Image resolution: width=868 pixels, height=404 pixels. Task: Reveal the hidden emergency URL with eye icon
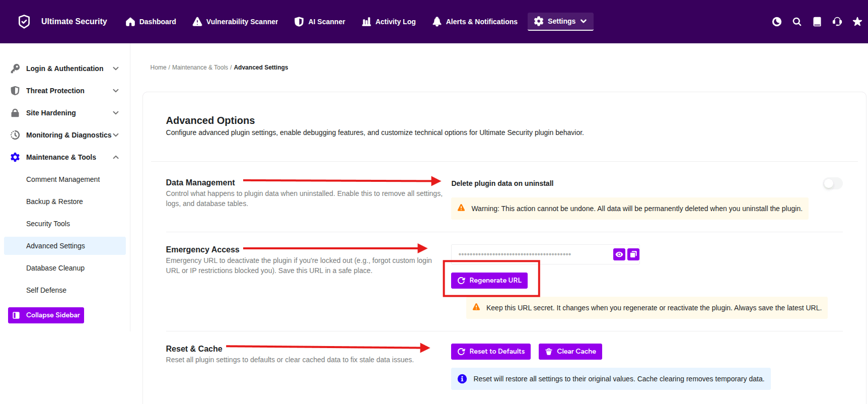coord(619,254)
